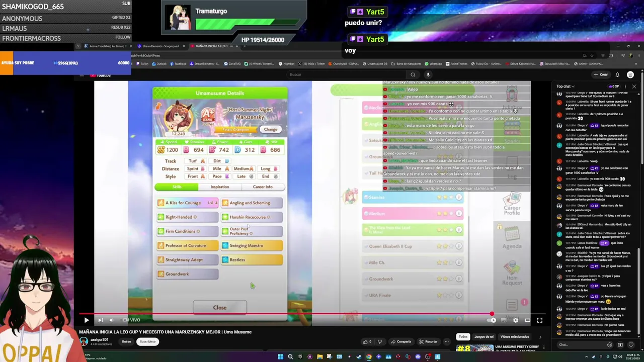Screen dimensions: 644x362
Task: Click the YouTube Buscar search field
Action: (347, 74)
